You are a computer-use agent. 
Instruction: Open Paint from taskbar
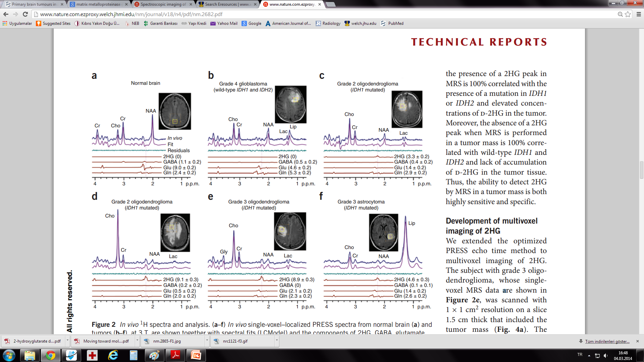pos(155,355)
